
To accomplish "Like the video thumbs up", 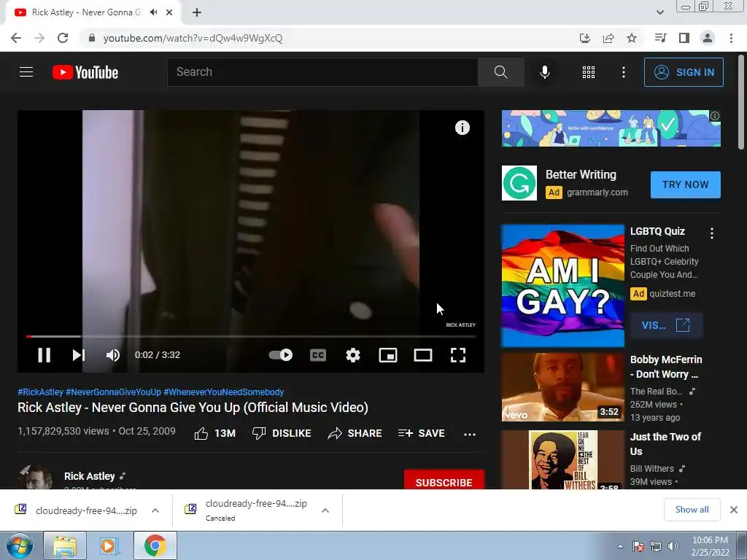I will (x=215, y=433).
